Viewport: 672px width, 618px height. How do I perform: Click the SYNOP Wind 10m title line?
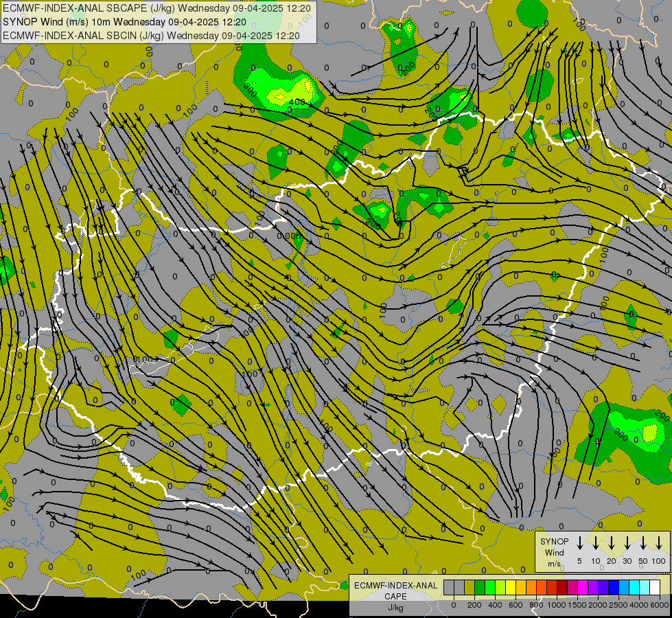click(x=124, y=22)
